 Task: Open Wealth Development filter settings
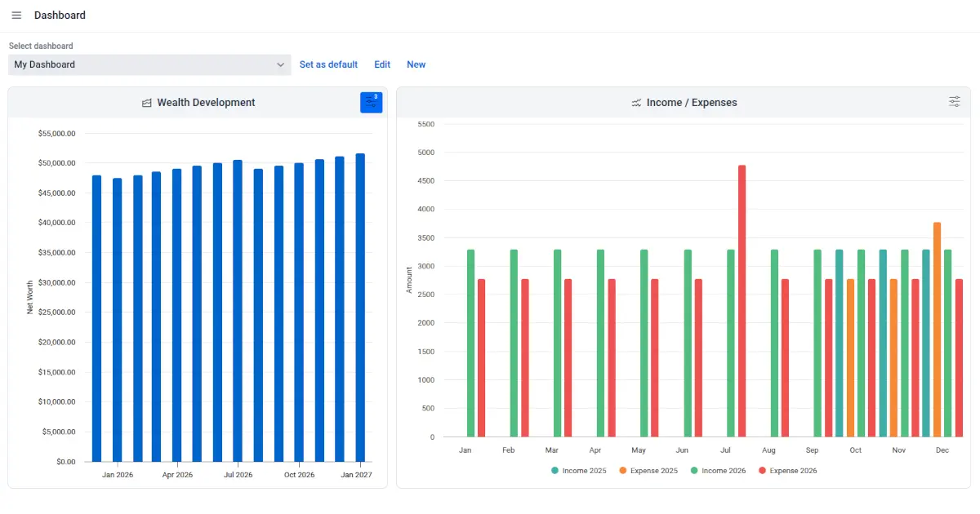pos(372,102)
